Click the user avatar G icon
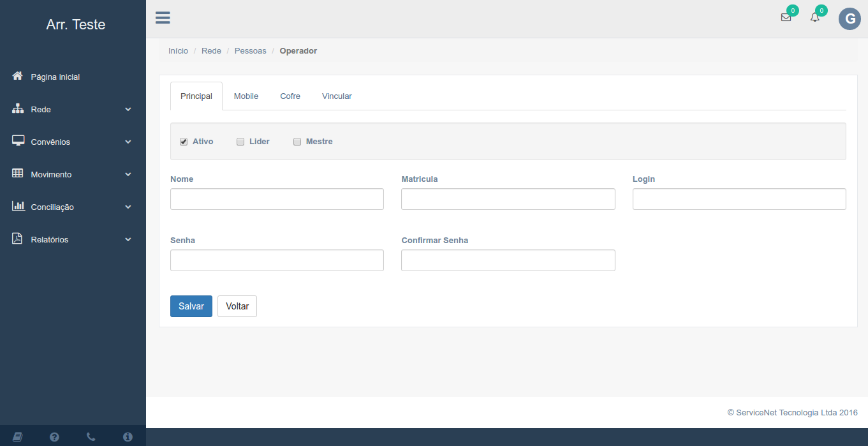 point(850,19)
